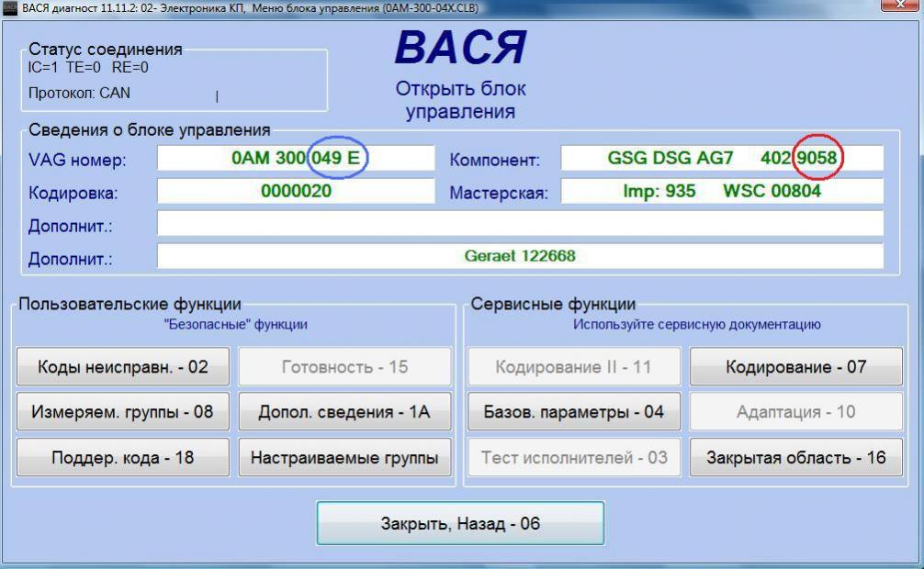
Task: Click the window title bar text
Action: (251, 7)
